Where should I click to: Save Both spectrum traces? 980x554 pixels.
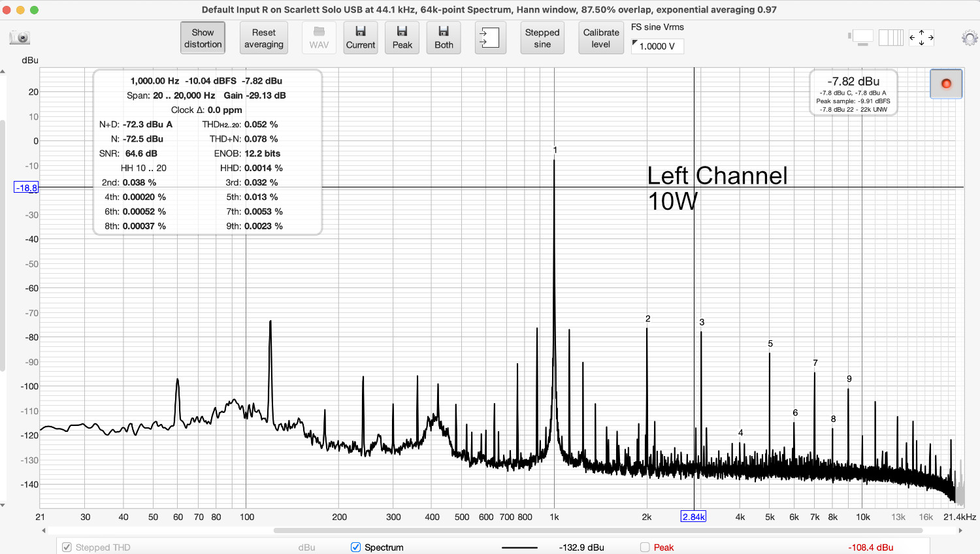pos(444,37)
